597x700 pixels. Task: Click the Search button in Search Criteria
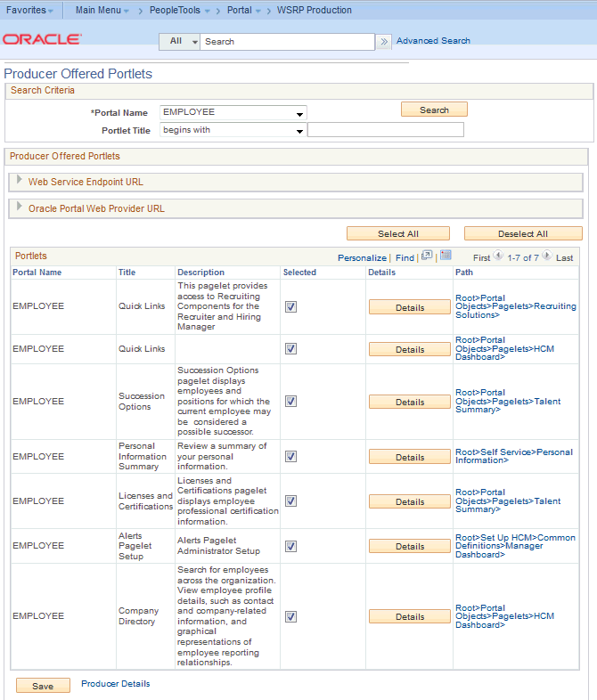pyautogui.click(x=434, y=110)
